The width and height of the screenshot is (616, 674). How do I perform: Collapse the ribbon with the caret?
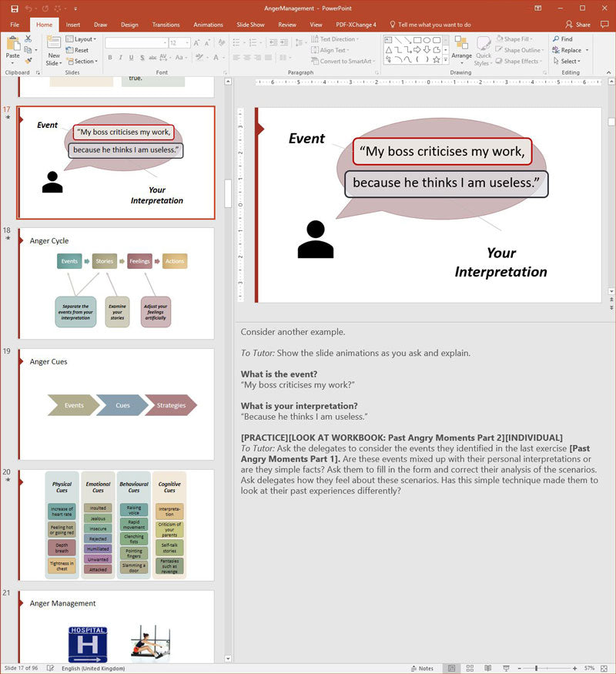pyautogui.click(x=609, y=72)
